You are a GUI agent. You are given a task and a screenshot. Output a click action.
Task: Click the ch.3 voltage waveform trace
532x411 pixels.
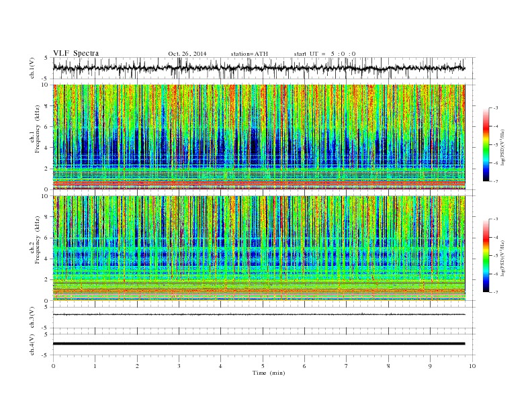click(259, 315)
